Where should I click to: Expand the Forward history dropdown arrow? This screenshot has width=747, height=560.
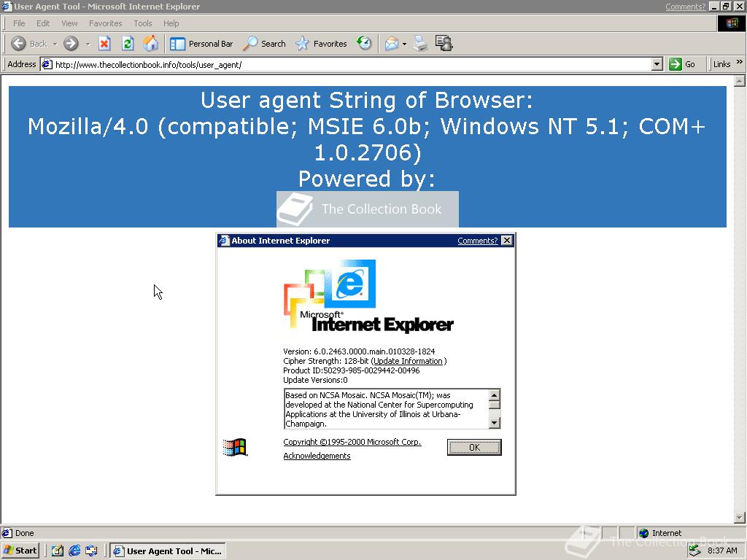point(88,44)
